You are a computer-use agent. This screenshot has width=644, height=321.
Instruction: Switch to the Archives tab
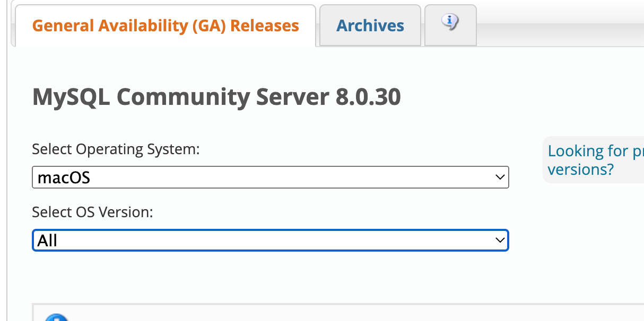pyautogui.click(x=370, y=25)
